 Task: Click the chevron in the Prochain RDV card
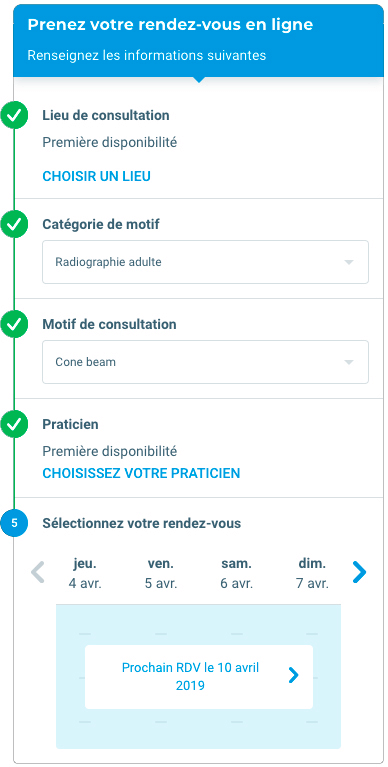coord(293,676)
